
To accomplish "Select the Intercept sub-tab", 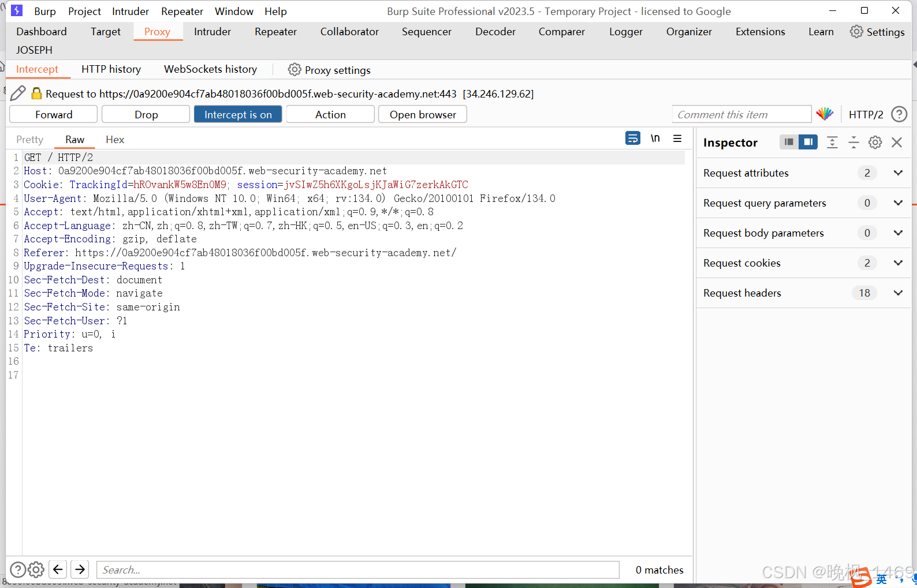I will click(37, 69).
